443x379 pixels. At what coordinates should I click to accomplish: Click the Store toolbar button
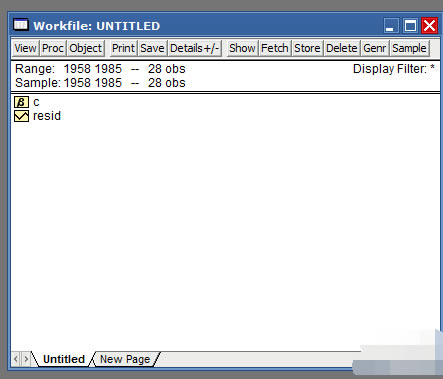click(307, 48)
